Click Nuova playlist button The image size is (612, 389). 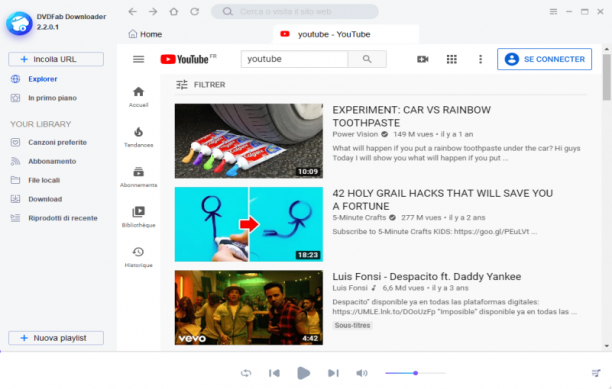(56, 338)
